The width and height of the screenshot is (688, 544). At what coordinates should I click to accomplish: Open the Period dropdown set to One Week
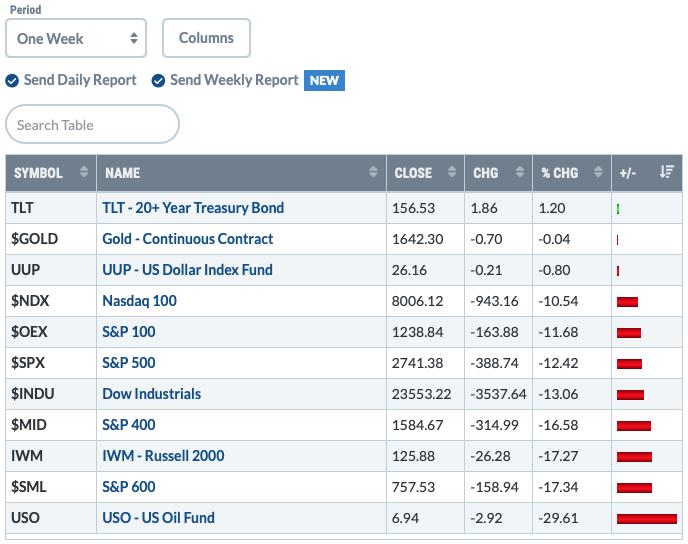(76, 38)
